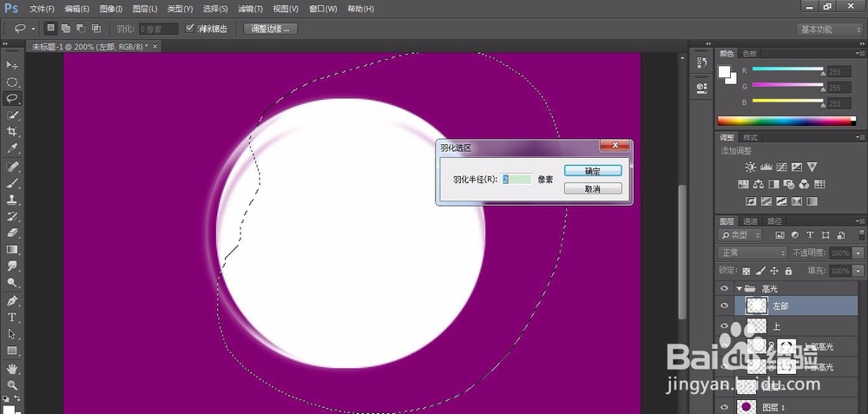
Task: Open the blend mode 正常 dropdown
Action: (x=753, y=253)
